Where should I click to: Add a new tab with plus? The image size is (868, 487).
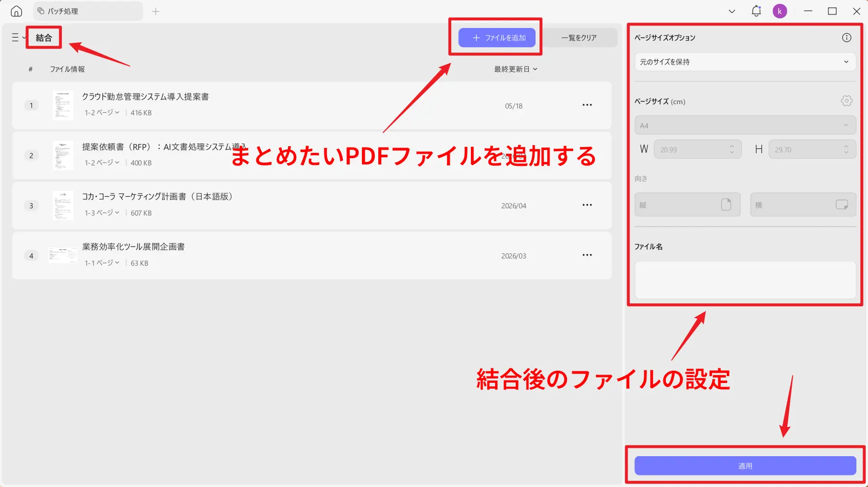155,11
